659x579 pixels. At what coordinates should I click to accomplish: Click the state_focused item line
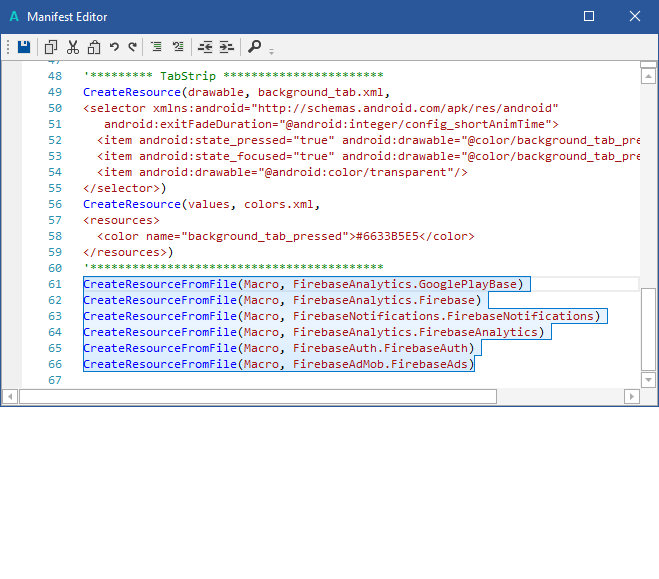pos(368,156)
